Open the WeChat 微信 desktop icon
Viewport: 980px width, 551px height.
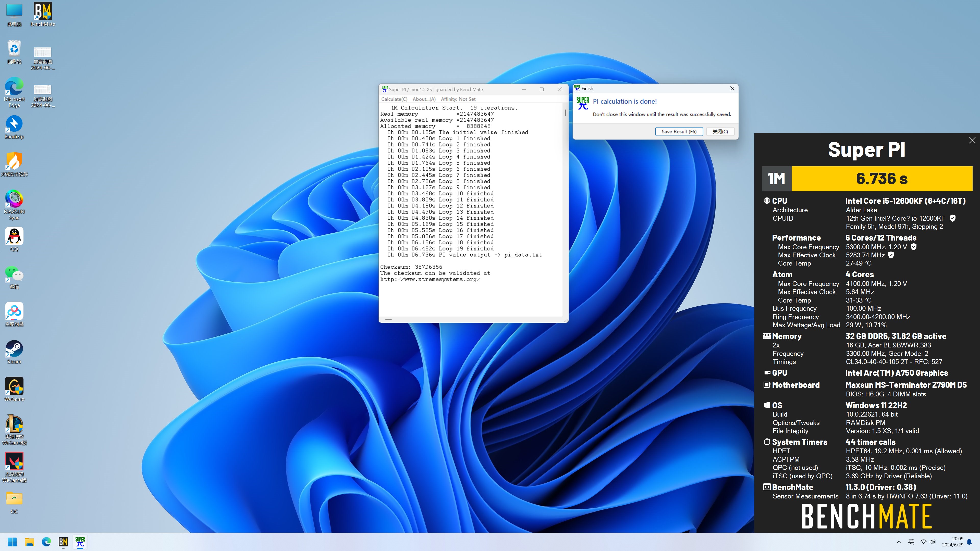[x=15, y=277]
